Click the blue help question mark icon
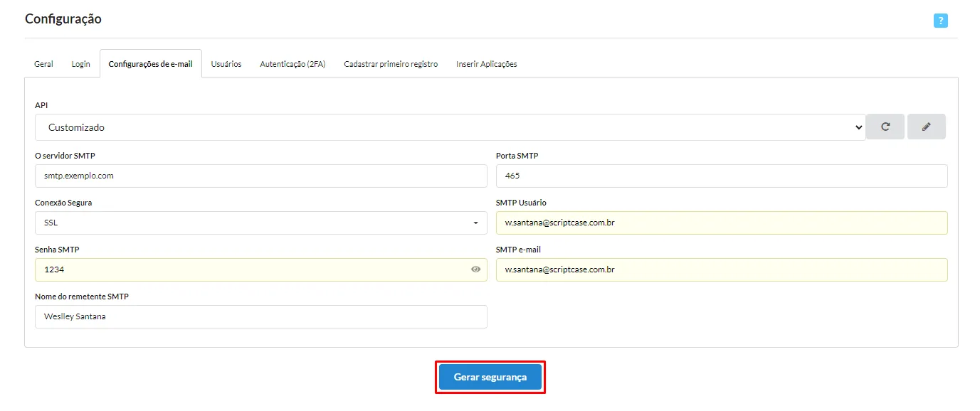The image size is (980, 411). [x=940, y=21]
